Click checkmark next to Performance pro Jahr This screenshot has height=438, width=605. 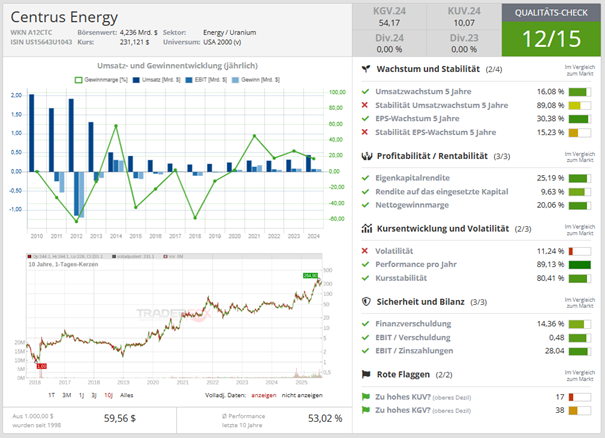[x=365, y=265]
